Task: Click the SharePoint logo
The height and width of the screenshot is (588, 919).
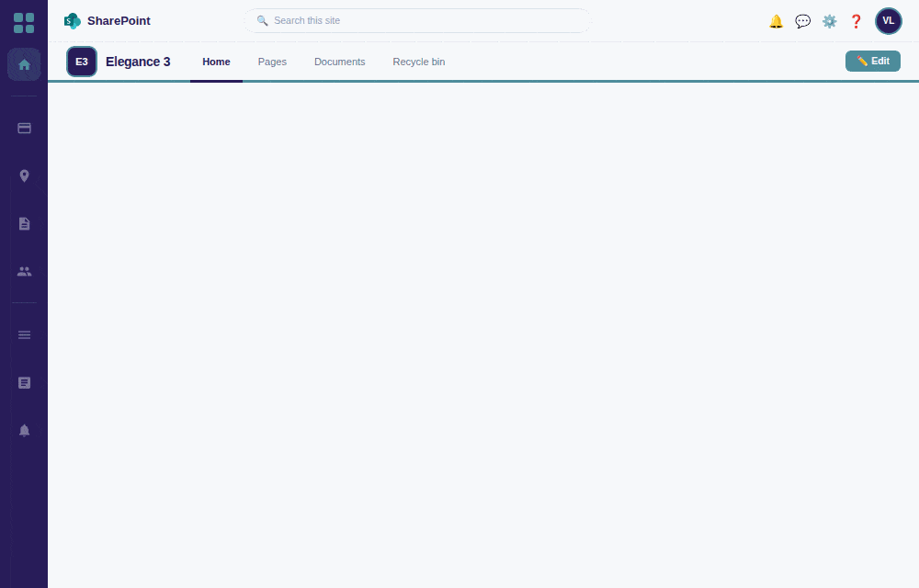Action: coord(72,20)
